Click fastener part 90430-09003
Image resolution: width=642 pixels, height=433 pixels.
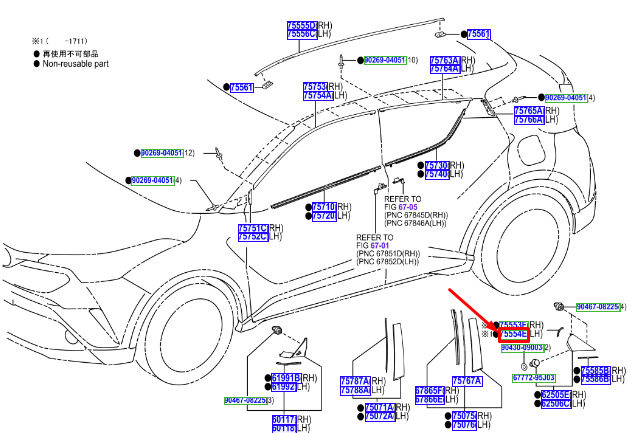(522, 347)
